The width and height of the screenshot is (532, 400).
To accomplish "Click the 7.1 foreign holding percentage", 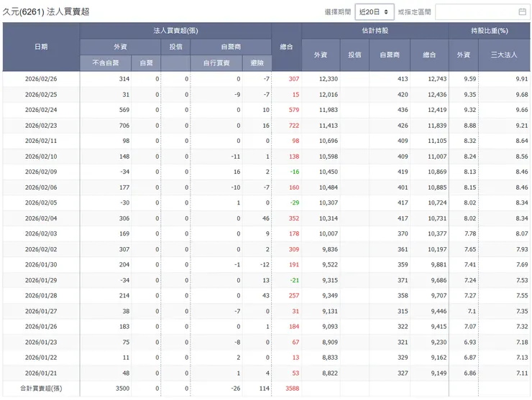I will [472, 311].
